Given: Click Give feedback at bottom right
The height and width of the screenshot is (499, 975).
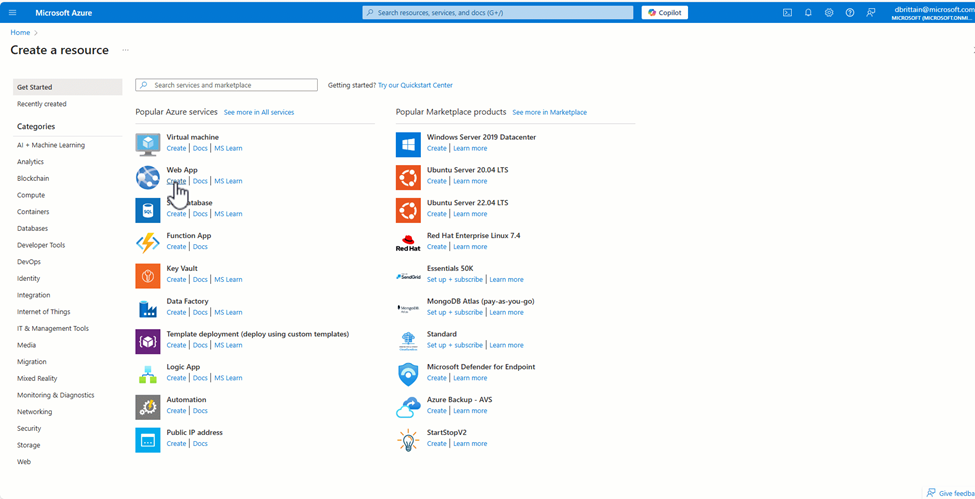Looking at the screenshot, I should point(950,493).
